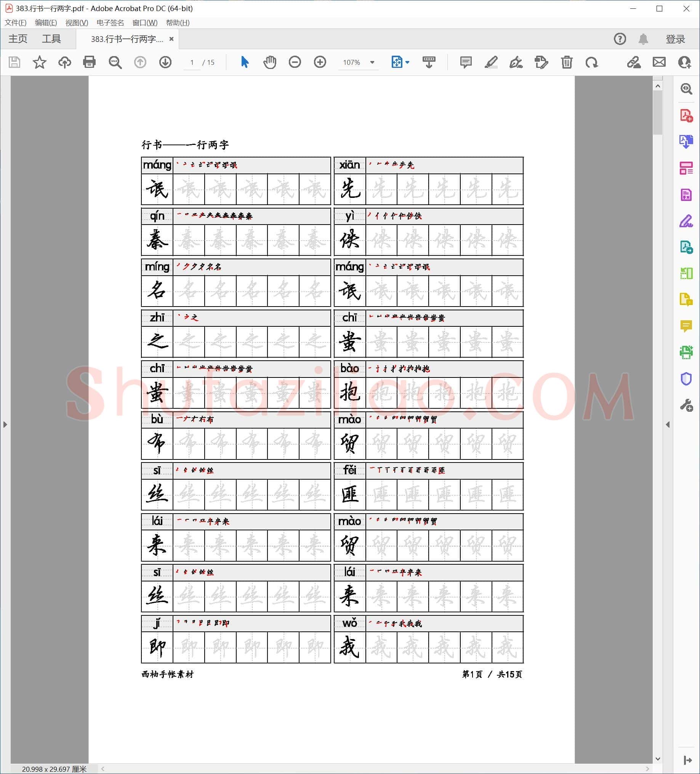The width and height of the screenshot is (700, 774).
Task: Open Create PDF tool in sidebar
Action: [686, 116]
